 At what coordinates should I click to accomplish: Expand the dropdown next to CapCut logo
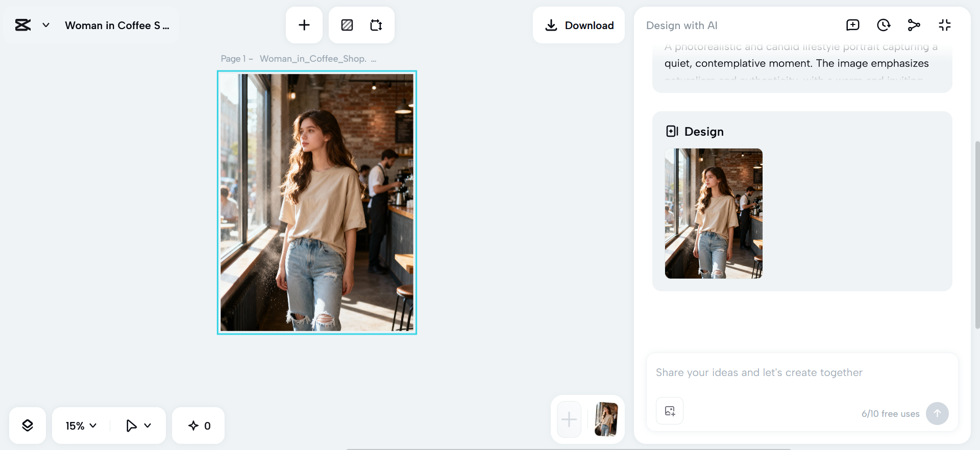tap(46, 25)
